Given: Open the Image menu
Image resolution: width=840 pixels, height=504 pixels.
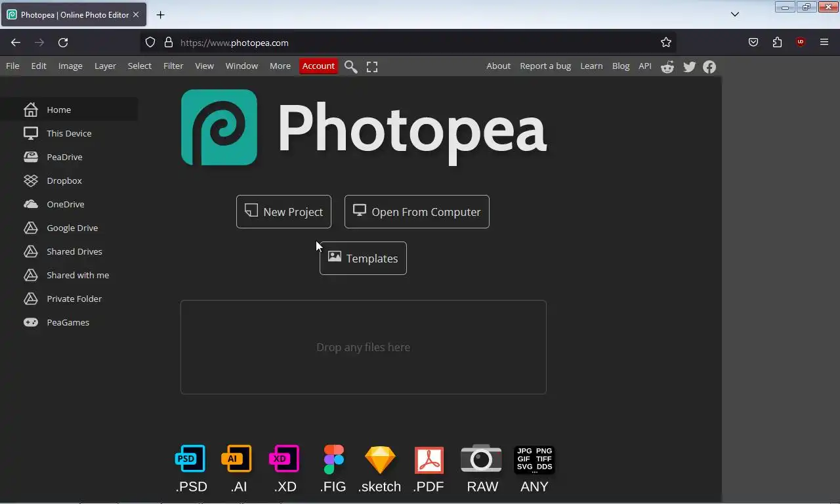Looking at the screenshot, I should pyautogui.click(x=70, y=66).
